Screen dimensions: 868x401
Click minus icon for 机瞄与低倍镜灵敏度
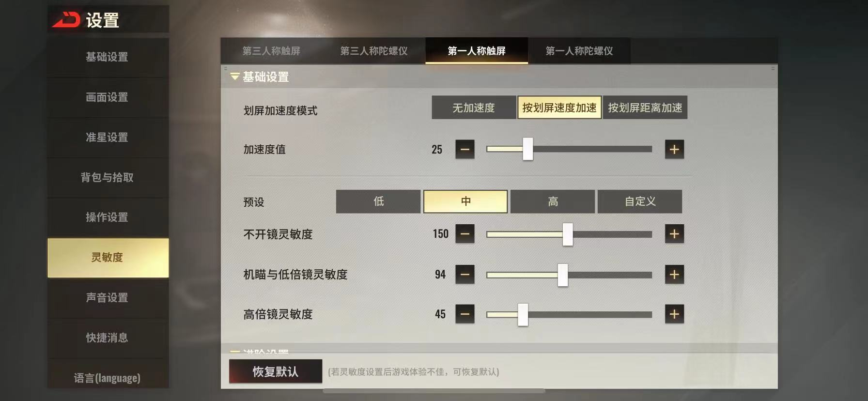465,275
